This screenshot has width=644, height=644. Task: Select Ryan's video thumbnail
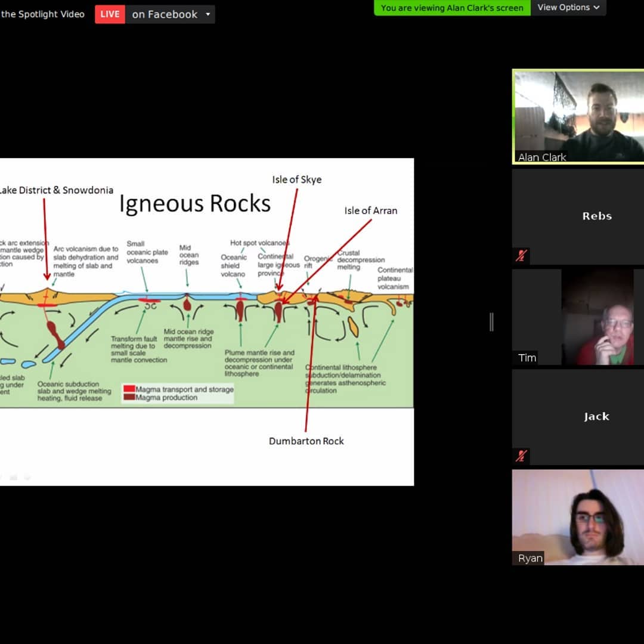click(578, 516)
